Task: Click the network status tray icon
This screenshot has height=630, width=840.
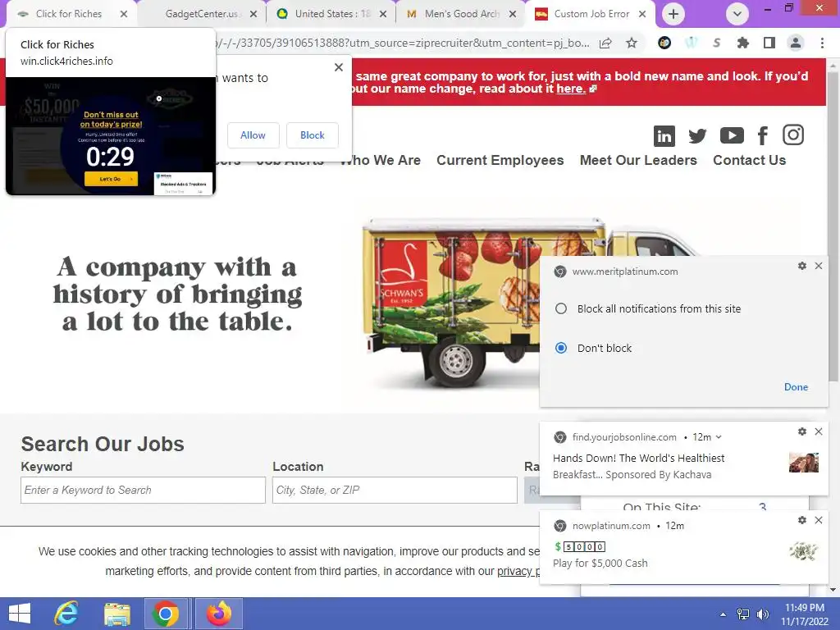Action: (742, 614)
